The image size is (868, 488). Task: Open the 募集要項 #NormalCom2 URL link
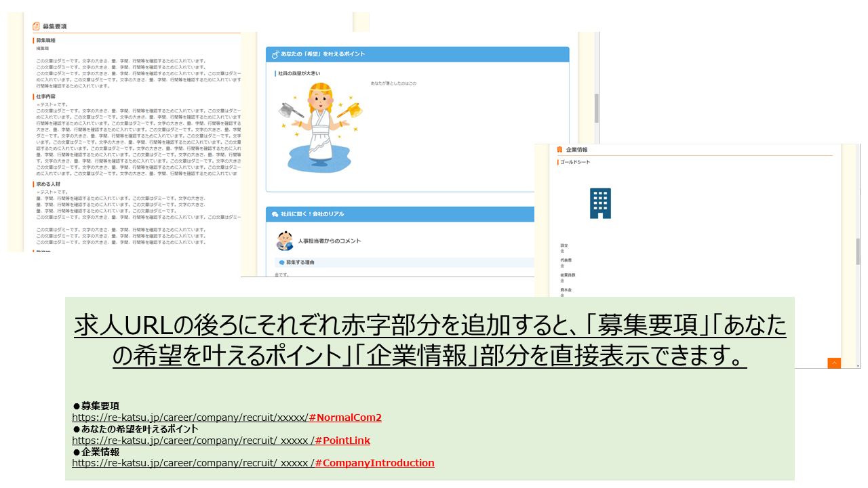(227, 418)
